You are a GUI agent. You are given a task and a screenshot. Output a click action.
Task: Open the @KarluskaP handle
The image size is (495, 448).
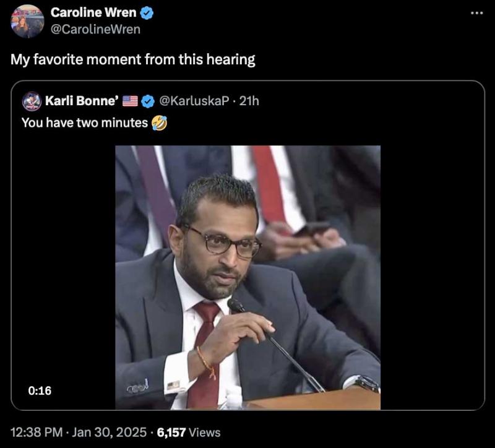coord(194,101)
